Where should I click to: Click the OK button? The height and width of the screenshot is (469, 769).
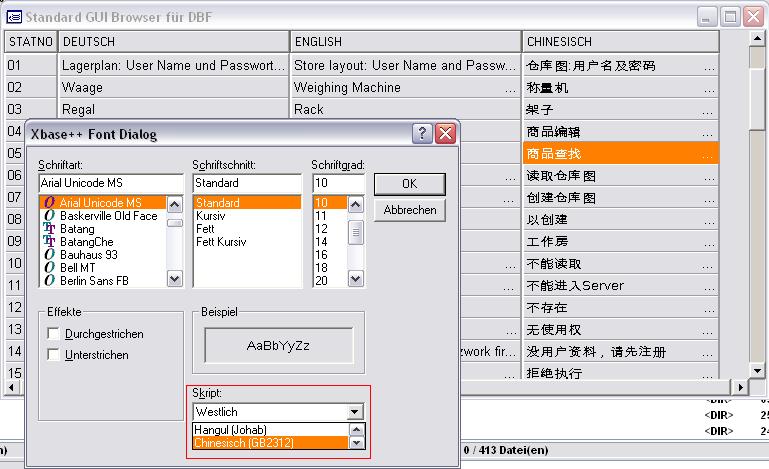coord(409,184)
